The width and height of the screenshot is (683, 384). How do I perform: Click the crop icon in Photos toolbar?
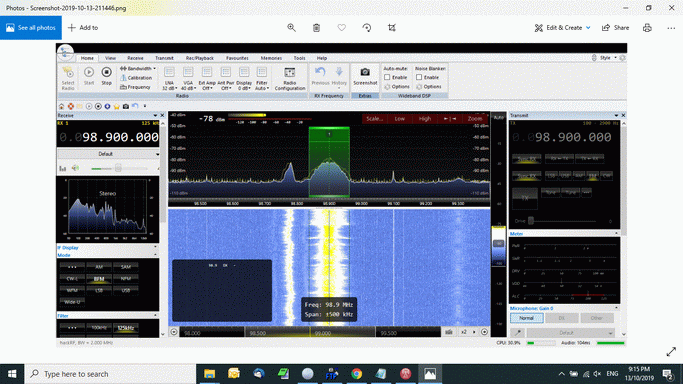pyautogui.click(x=392, y=27)
